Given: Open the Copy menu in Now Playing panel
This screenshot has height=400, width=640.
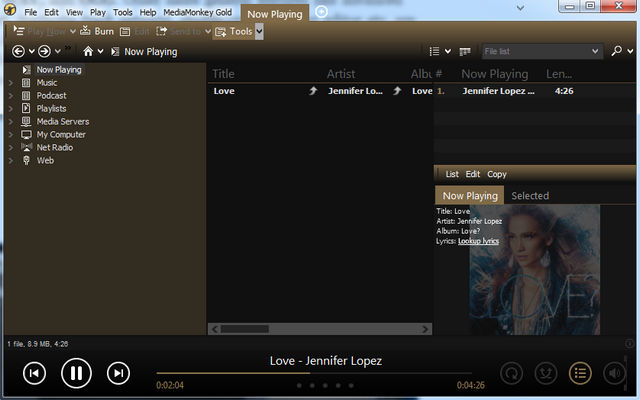Looking at the screenshot, I should click(497, 174).
